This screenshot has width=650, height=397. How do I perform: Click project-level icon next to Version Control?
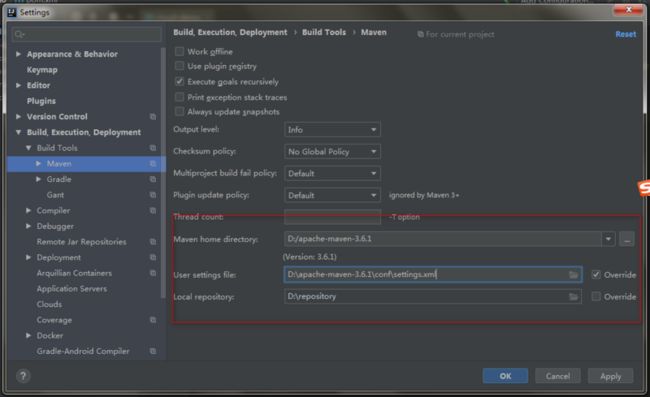tap(153, 117)
